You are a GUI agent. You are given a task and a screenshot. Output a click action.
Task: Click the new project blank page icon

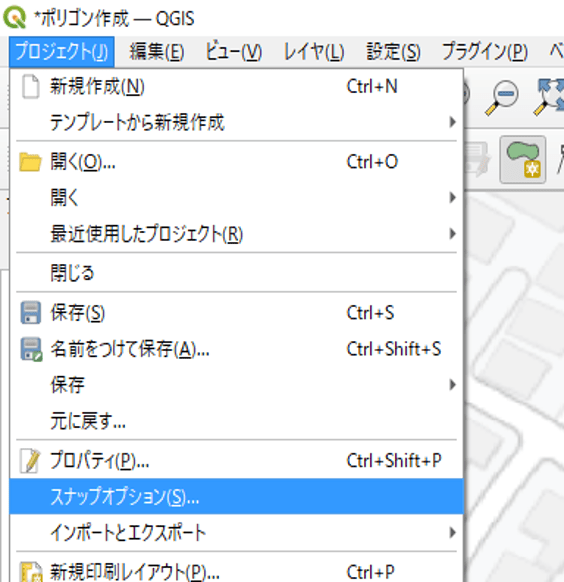[x=30, y=86]
